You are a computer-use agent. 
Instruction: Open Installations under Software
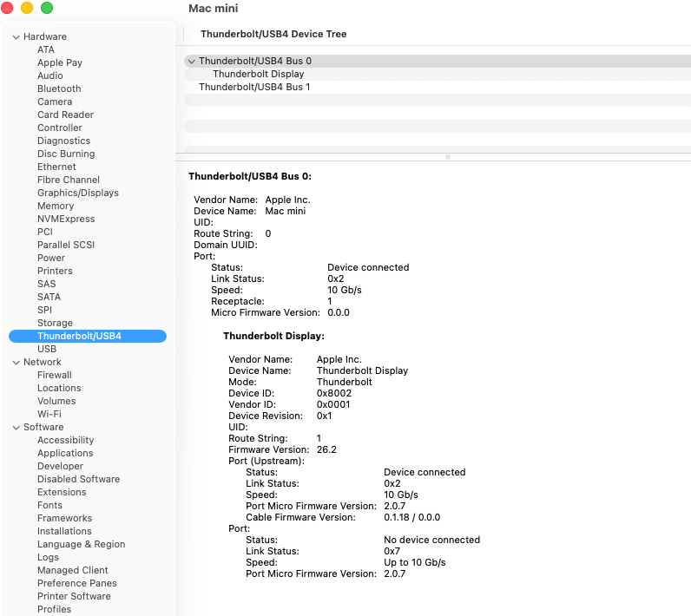65,531
